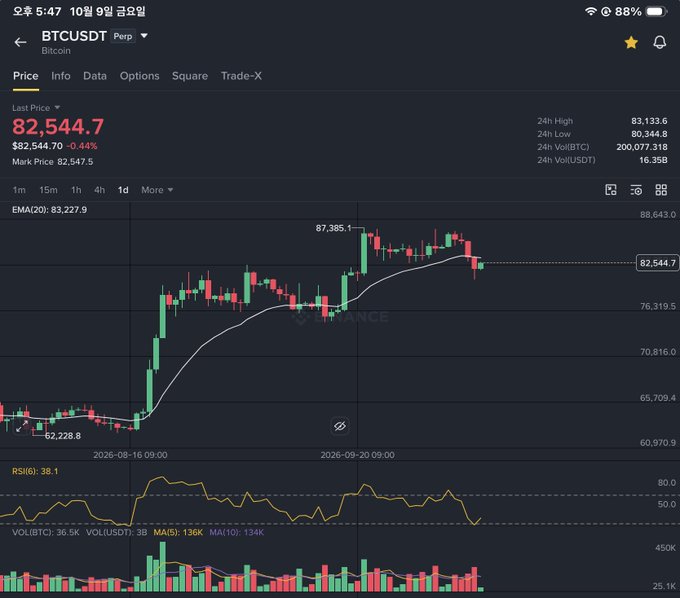
Task: Select the 1h chart interval
Action: point(76,190)
